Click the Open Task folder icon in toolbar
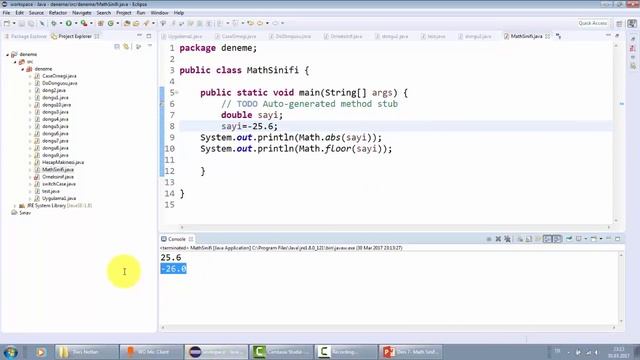The image size is (640, 360). tap(136, 23)
